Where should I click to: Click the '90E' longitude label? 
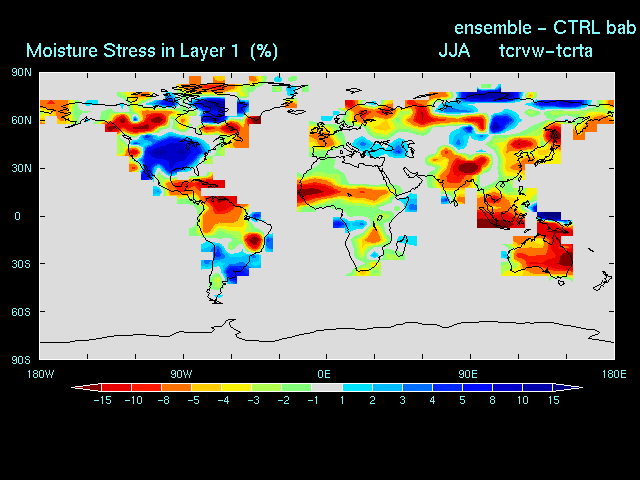468,374
